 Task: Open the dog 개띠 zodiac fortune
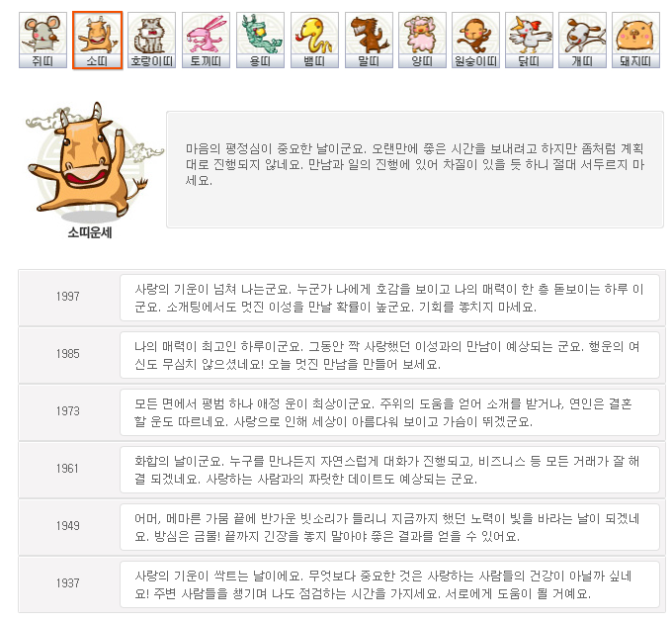(x=582, y=40)
